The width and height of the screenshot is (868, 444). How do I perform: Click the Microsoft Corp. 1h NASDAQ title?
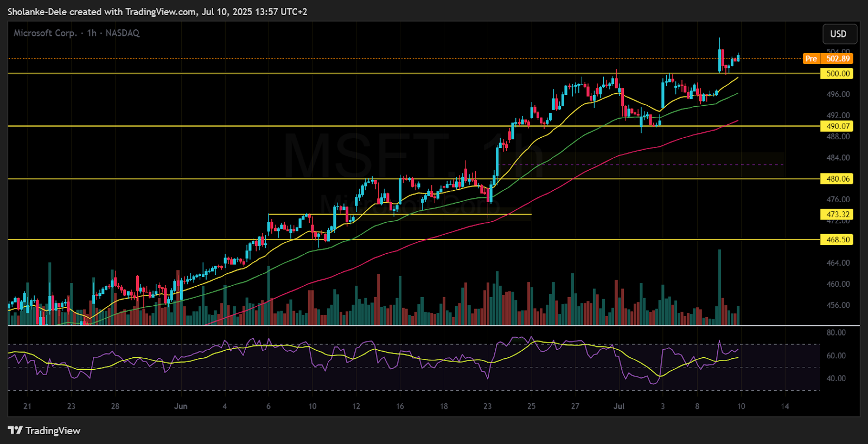(x=76, y=33)
